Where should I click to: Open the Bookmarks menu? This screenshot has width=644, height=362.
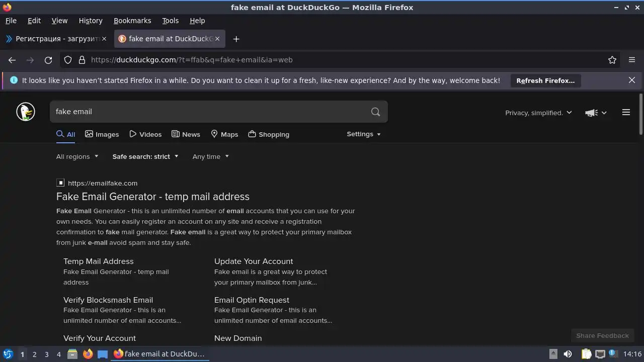tap(132, 21)
